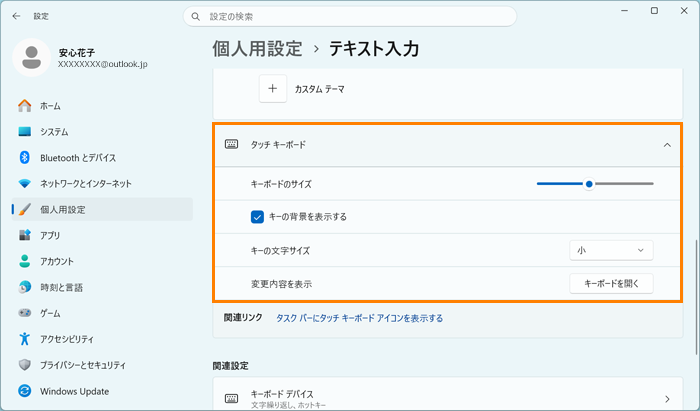
Task: Click the user profile avatar
Action: (32, 58)
